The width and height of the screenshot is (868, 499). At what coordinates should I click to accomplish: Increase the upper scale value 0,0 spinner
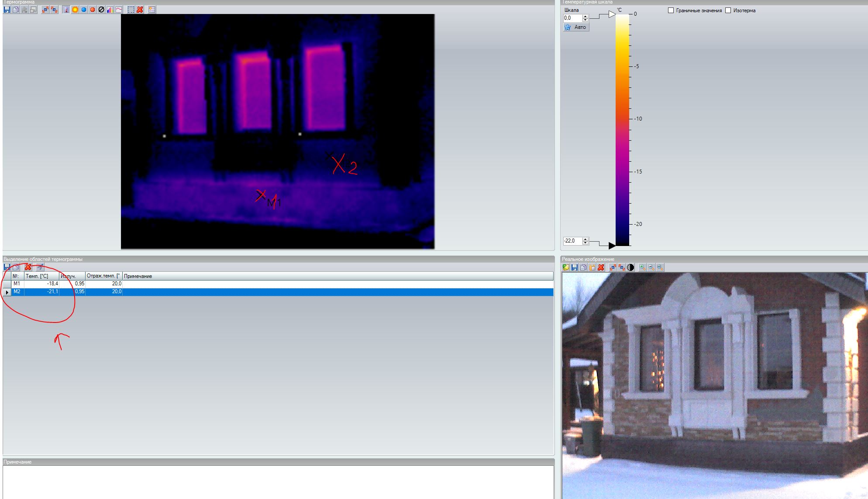click(x=586, y=16)
